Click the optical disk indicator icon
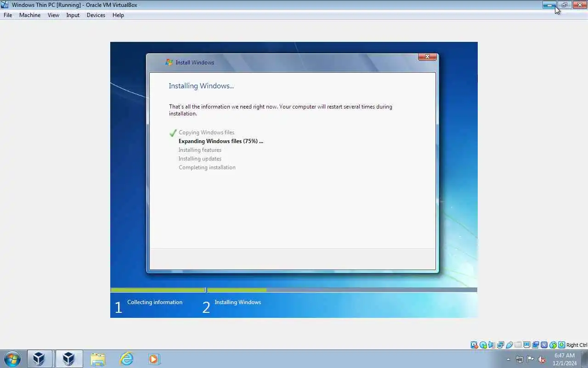 (483, 345)
